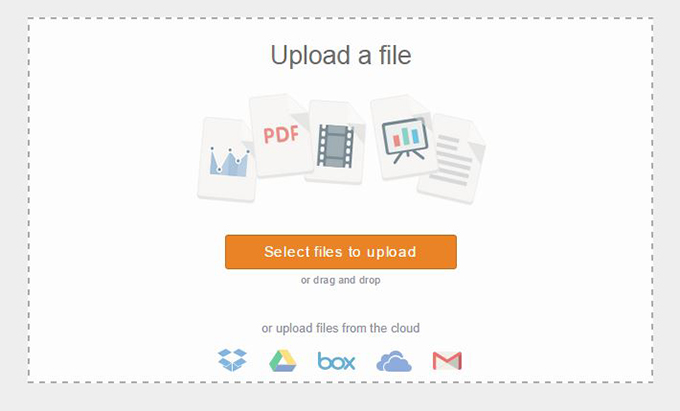Click the text document illustration with gray lines

pyautogui.click(x=452, y=160)
